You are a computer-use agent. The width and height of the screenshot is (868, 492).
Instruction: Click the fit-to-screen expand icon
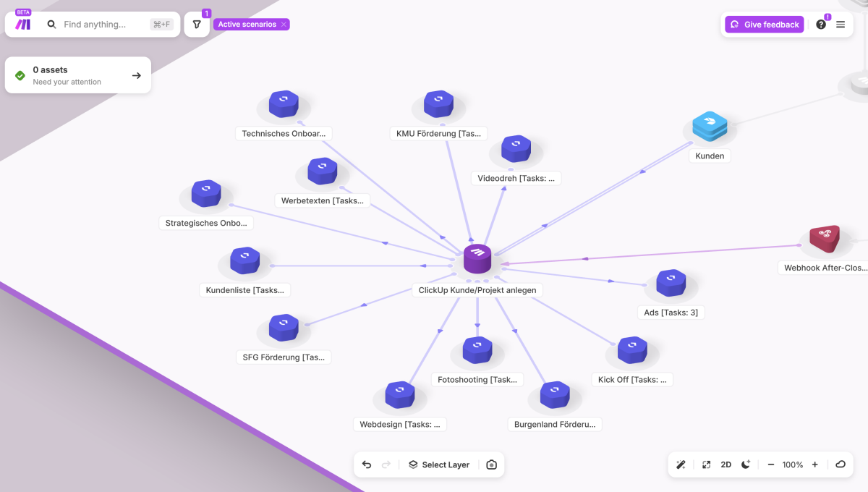(706, 465)
